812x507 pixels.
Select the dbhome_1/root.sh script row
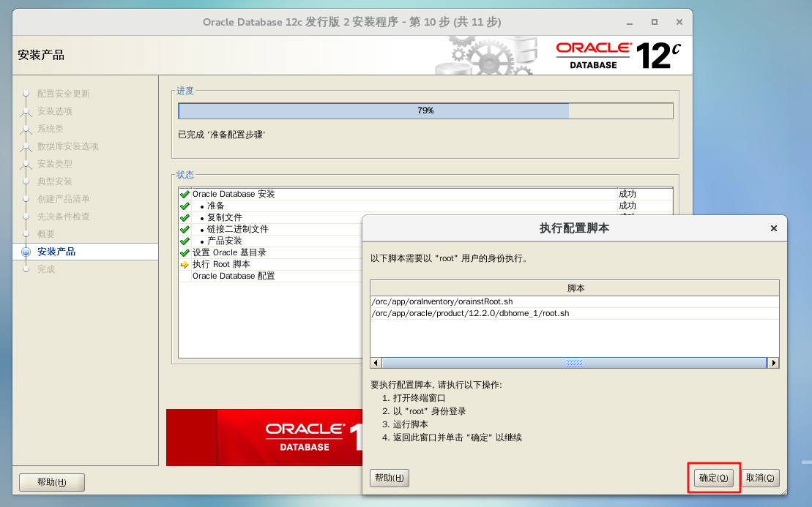pyautogui.click(x=575, y=314)
